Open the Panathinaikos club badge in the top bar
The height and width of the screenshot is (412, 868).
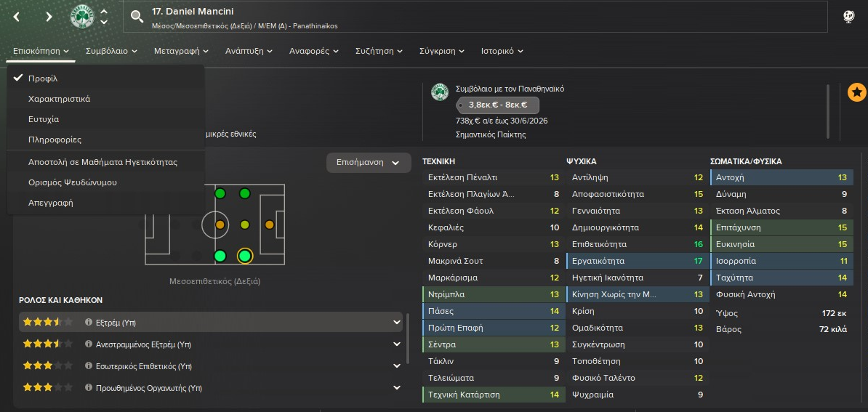coord(82,17)
